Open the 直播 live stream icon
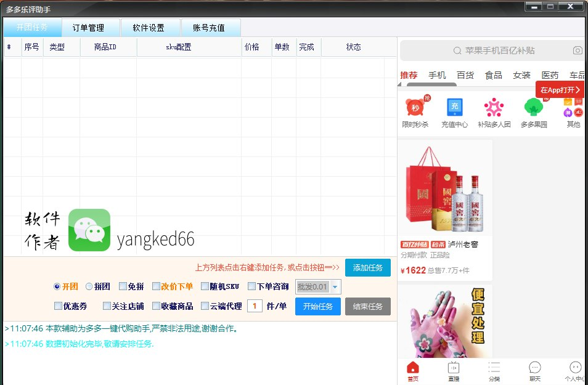Screen dimensions: 588x385 [454, 368]
